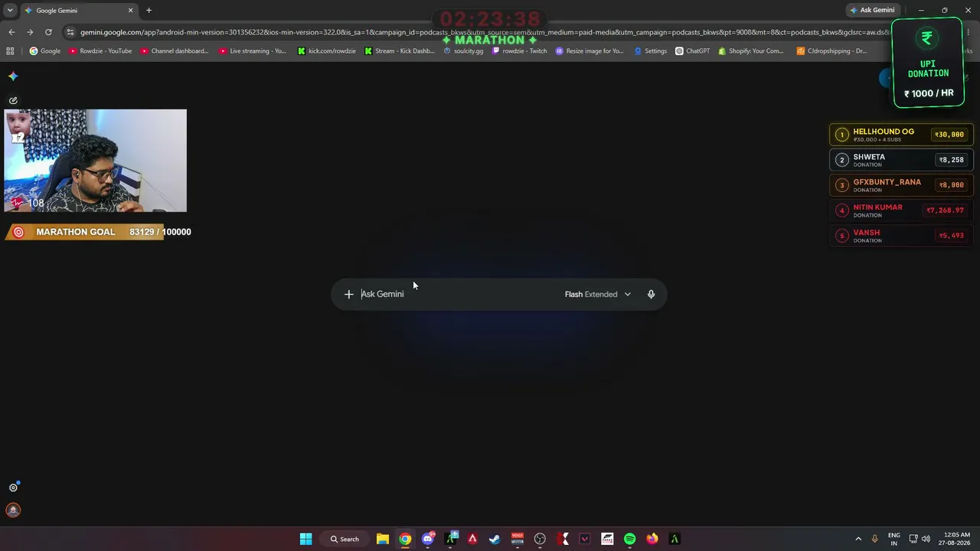Open Voicemeeter from the taskbar
This screenshot has height=551, width=980.
click(518, 539)
